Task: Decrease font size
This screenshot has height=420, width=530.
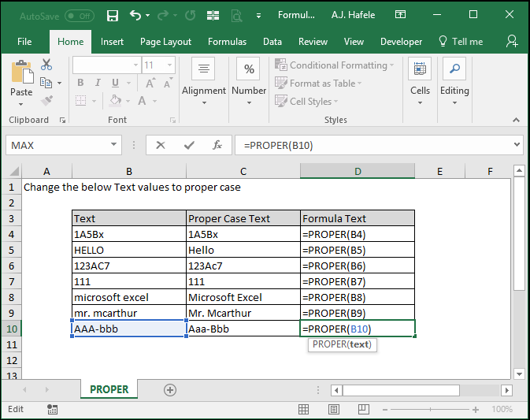Action: (168, 83)
